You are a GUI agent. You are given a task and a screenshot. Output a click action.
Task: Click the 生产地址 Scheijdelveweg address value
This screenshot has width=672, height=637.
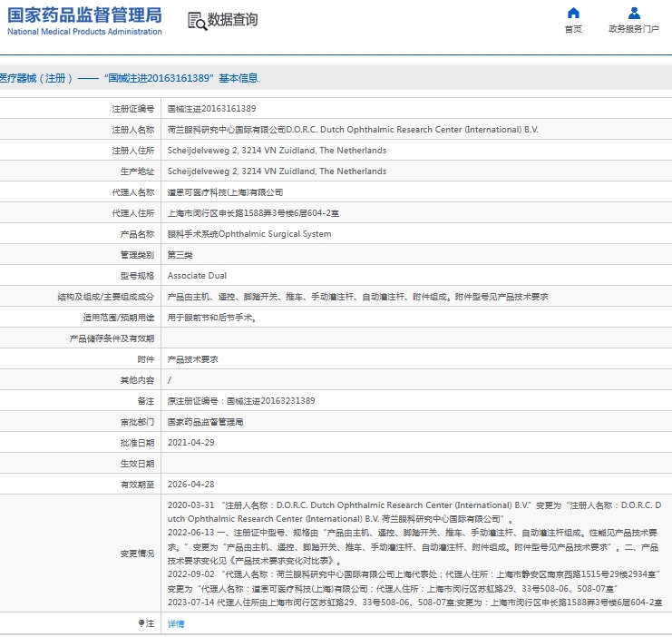(277, 171)
